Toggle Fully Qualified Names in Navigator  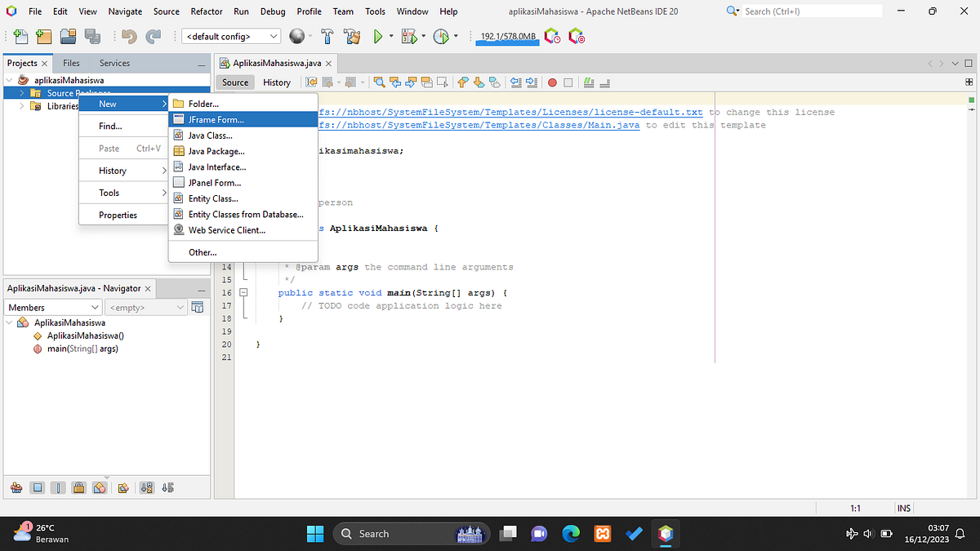click(123, 487)
